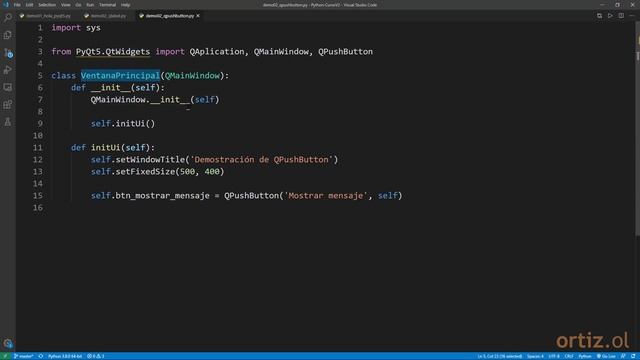Click 'Demostración de QPushButton' string

pos(262,160)
